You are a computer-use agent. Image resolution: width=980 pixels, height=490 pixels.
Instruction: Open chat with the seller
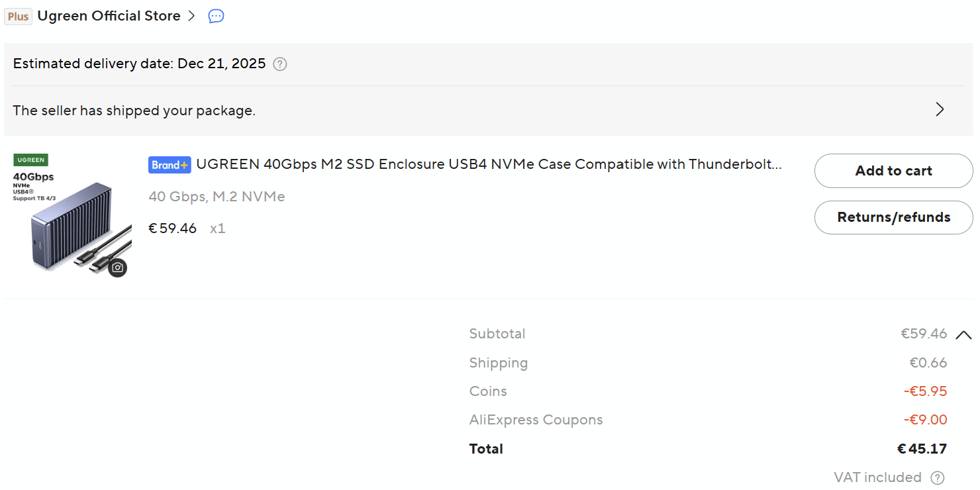(x=216, y=17)
